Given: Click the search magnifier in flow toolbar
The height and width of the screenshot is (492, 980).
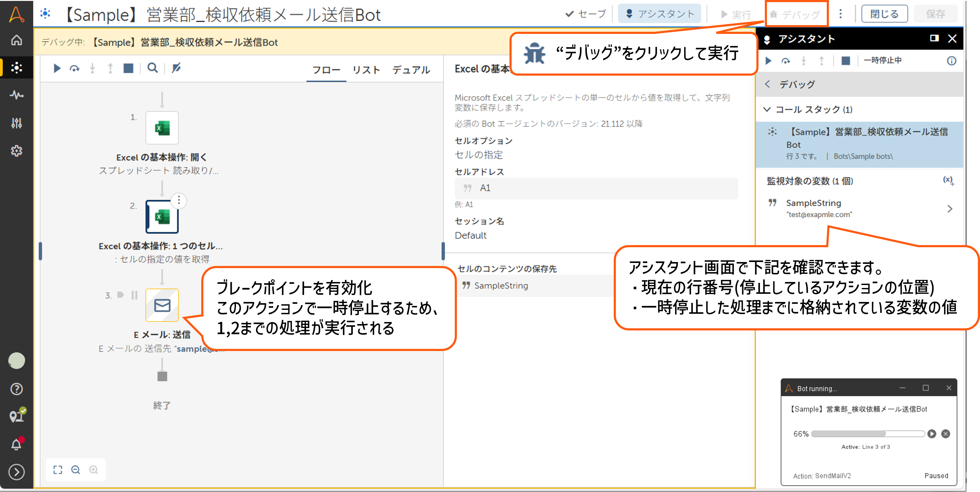Looking at the screenshot, I should click(x=153, y=68).
